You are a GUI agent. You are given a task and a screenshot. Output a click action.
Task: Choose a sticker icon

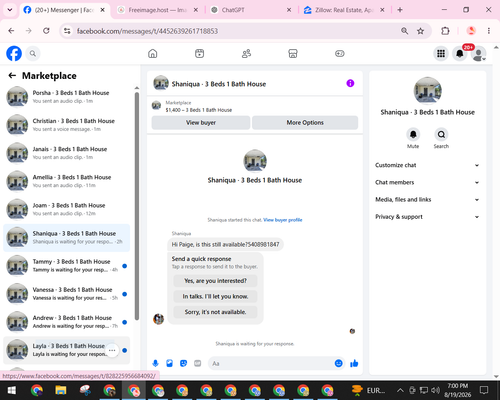click(x=183, y=363)
